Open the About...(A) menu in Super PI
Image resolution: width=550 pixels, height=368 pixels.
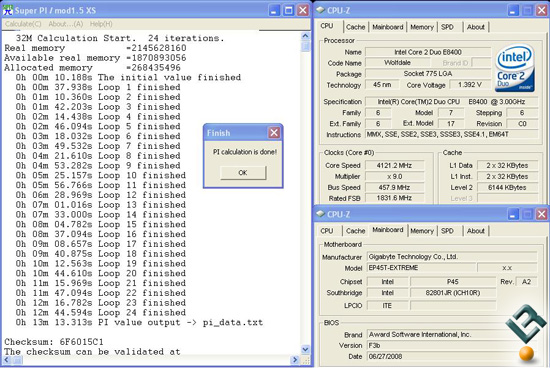click(66, 24)
